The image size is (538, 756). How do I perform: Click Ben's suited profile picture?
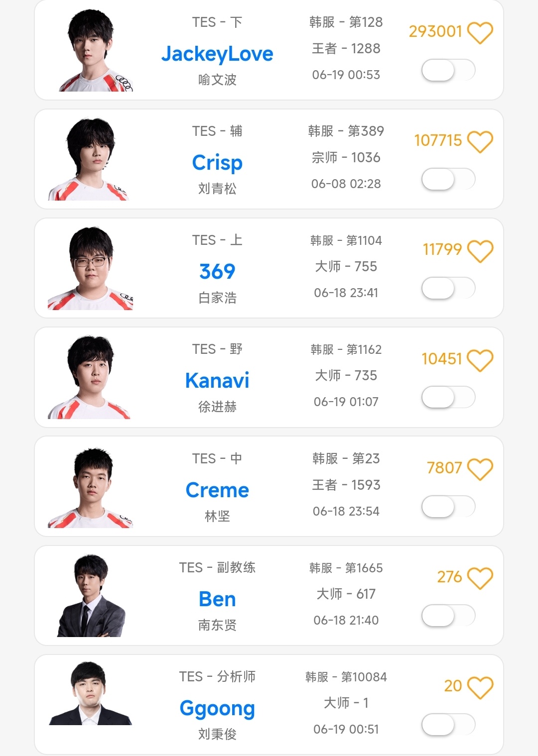click(92, 596)
